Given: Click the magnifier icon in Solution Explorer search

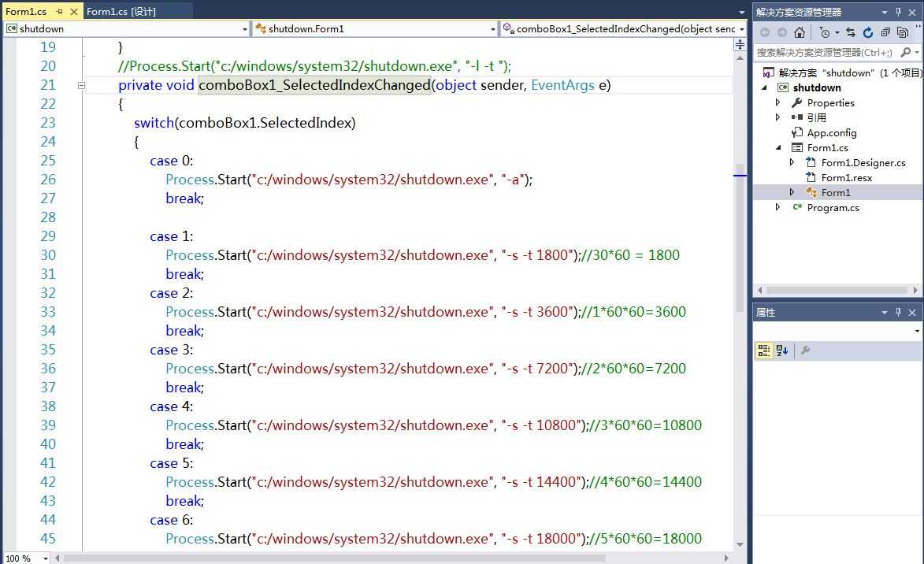Looking at the screenshot, I should click(906, 53).
